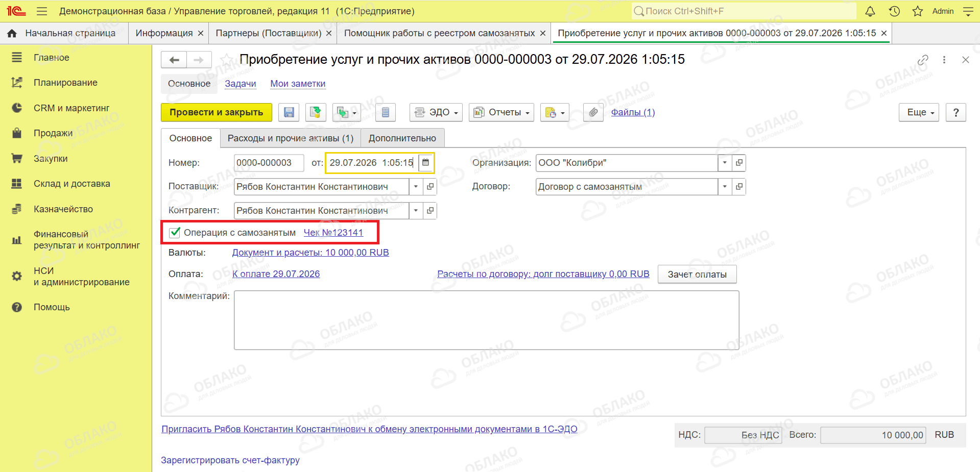The width and height of the screenshot is (980, 472).
Task: Open the dropdown between Отчеты and the paperclip
Action: [555, 112]
